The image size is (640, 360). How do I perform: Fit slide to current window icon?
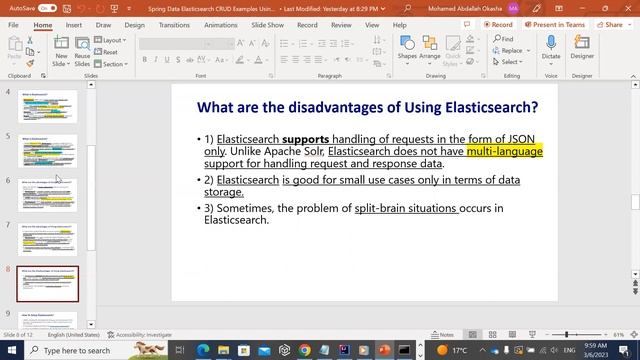pyautogui.click(x=634, y=334)
